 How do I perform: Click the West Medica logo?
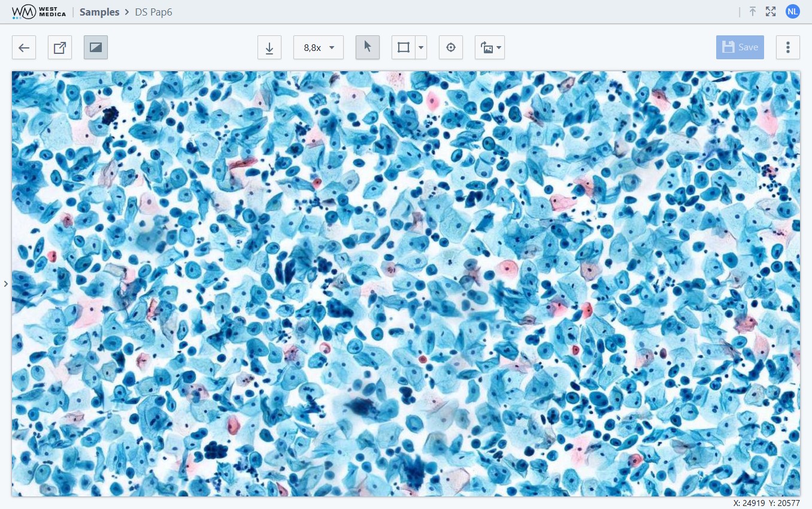pos(39,12)
